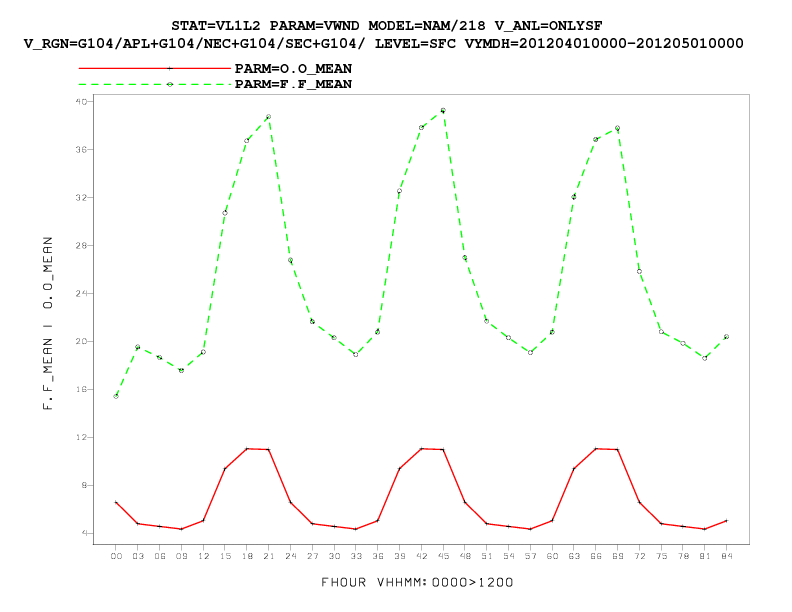The height and width of the screenshot is (612, 792).
Task: Click the y-axis tick label 20
Action: tap(81, 341)
